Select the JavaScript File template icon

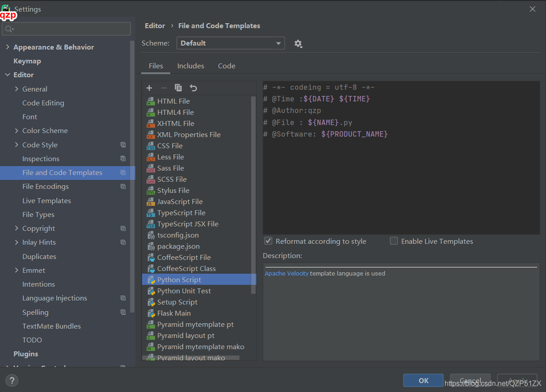tap(151, 202)
